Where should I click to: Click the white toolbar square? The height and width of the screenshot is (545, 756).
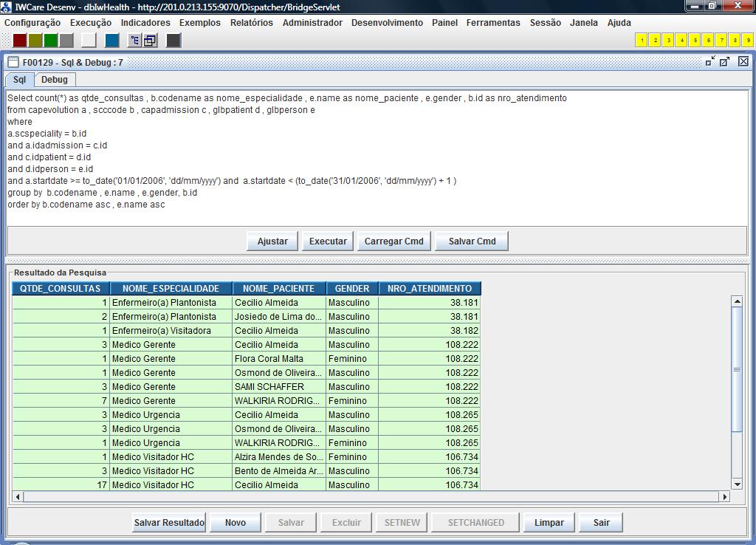click(x=89, y=41)
